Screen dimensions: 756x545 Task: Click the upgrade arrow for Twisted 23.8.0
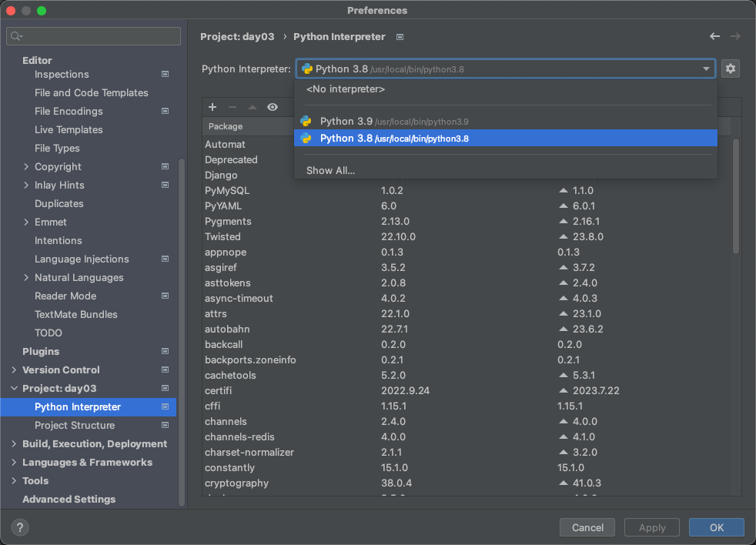[x=563, y=237]
